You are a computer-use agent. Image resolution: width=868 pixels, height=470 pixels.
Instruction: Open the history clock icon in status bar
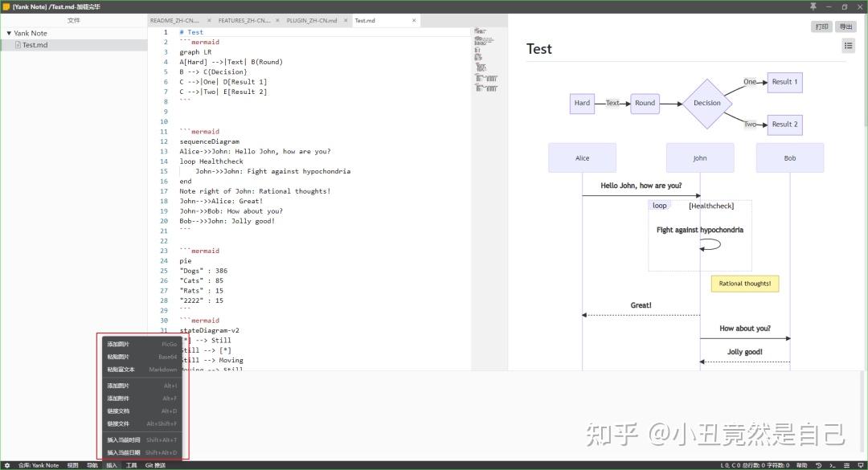(819, 465)
